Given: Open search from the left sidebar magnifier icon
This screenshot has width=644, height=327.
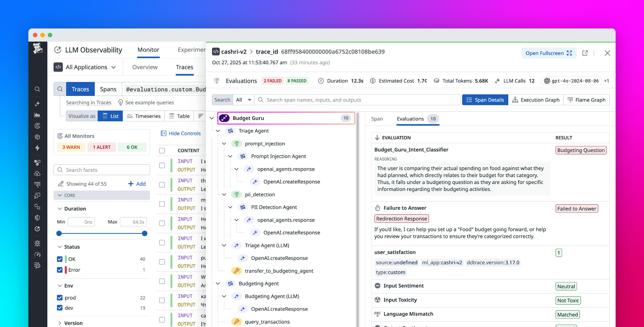Looking at the screenshot, I should (37, 89).
